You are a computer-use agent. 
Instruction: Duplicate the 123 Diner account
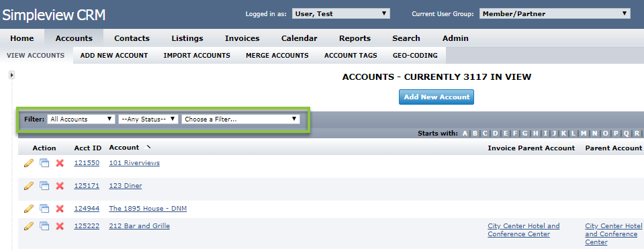[44, 186]
